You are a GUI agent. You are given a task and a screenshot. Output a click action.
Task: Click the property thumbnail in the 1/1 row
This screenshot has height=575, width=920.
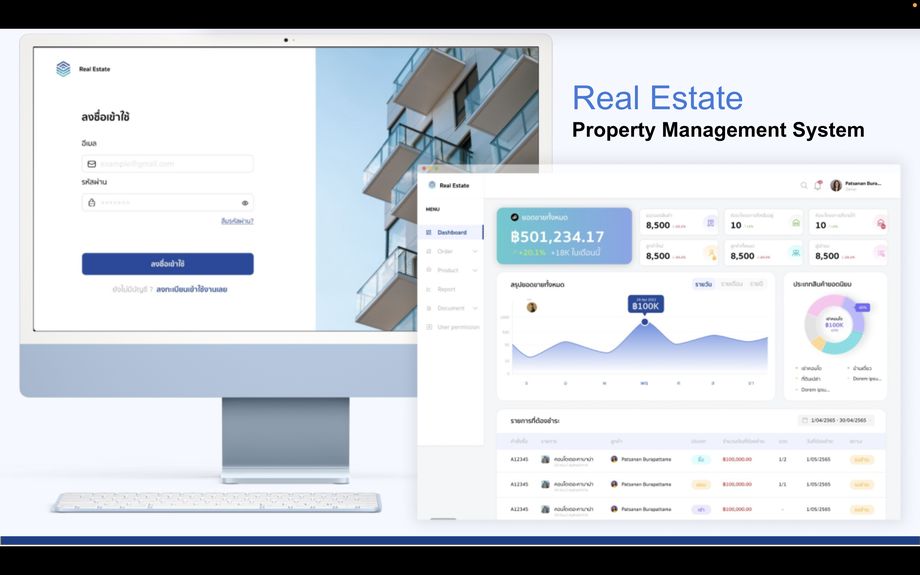click(545, 485)
